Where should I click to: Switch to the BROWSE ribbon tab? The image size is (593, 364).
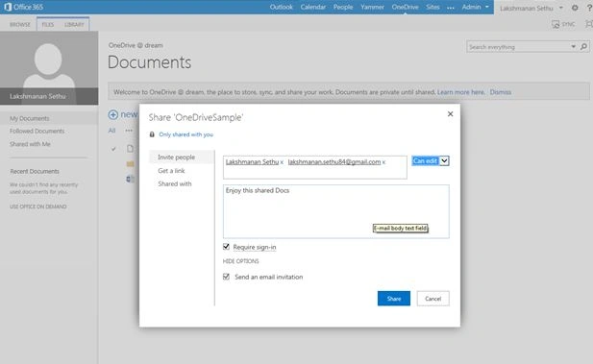pyautogui.click(x=20, y=25)
